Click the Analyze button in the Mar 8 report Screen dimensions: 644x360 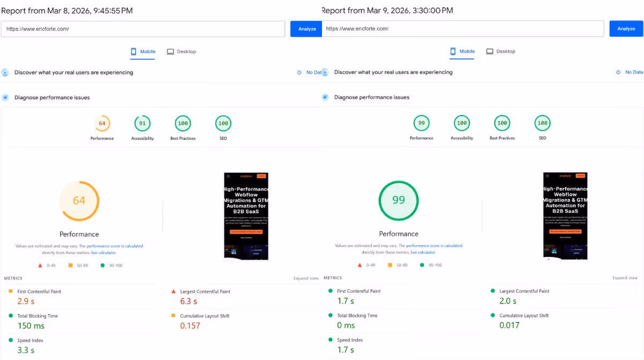coord(306,29)
